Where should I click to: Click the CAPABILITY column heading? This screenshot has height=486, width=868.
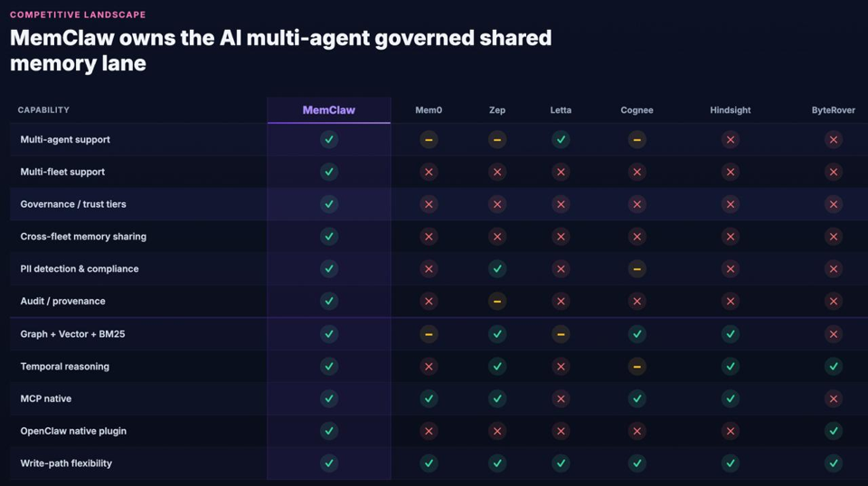pos(43,110)
